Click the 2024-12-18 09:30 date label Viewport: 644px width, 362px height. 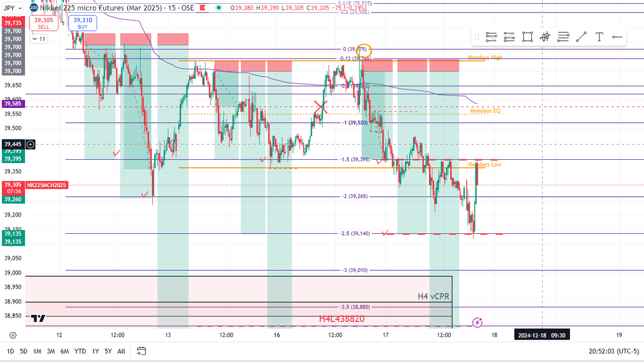pos(542,335)
